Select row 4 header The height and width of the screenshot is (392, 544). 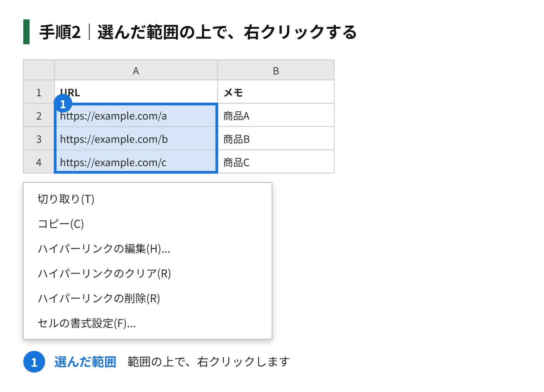39,162
